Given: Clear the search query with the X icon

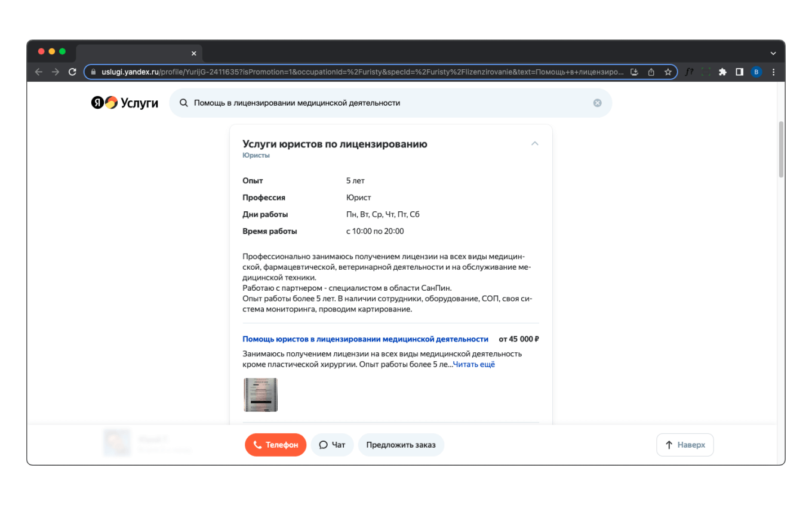Looking at the screenshot, I should coord(597,103).
